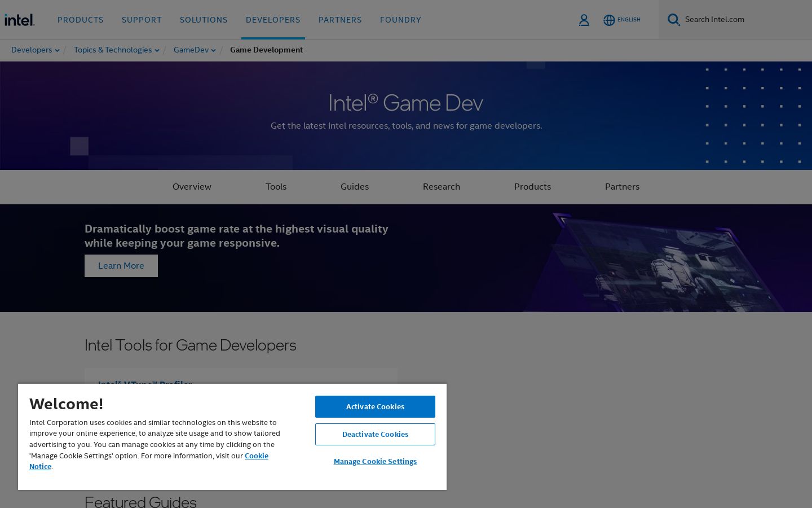This screenshot has width=812, height=508.
Task: Click the search magnifier icon
Action: tap(674, 20)
